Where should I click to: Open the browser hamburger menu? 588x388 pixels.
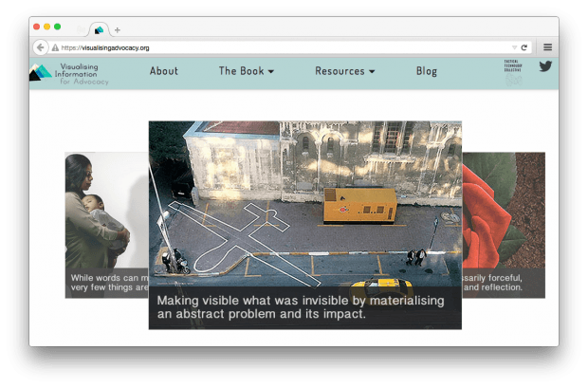pos(547,47)
